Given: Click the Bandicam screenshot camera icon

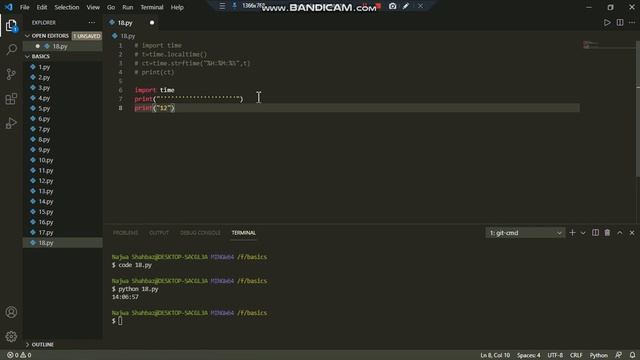Looking at the screenshot, I should pyautogui.click(x=392, y=6).
